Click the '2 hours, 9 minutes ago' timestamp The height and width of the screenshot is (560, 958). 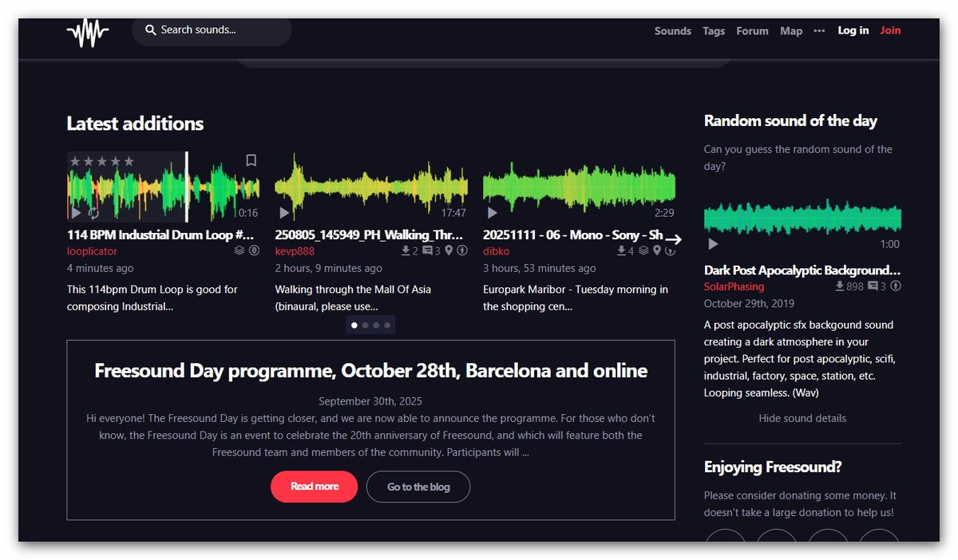(329, 268)
